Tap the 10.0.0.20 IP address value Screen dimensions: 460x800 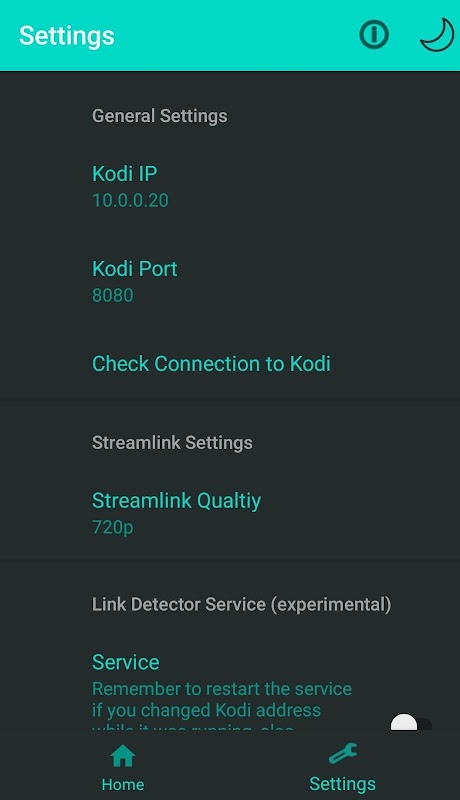(x=130, y=200)
